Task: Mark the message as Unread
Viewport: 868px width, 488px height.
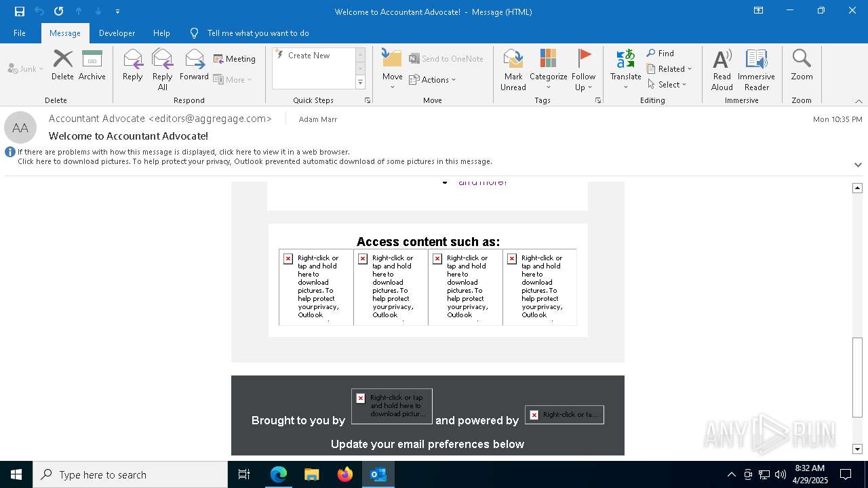Action: point(513,69)
